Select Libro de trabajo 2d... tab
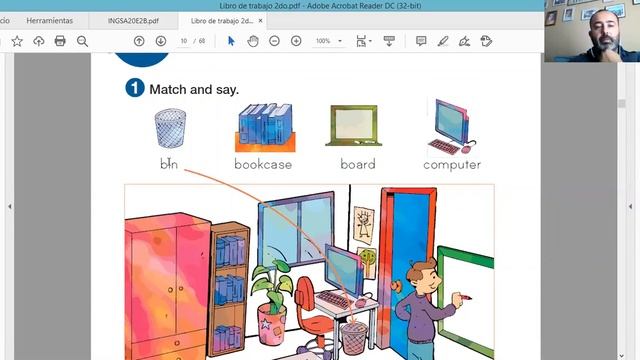The height and width of the screenshot is (360, 640). (222, 21)
